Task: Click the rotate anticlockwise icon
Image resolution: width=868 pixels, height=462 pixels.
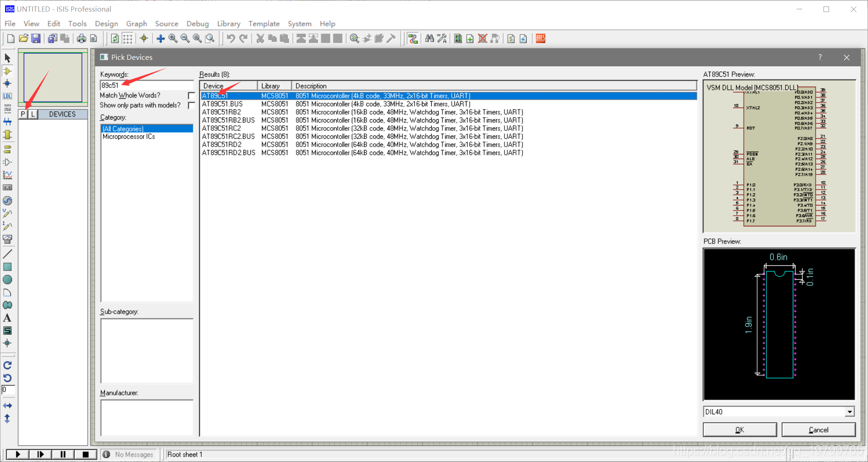Action: tap(7, 378)
